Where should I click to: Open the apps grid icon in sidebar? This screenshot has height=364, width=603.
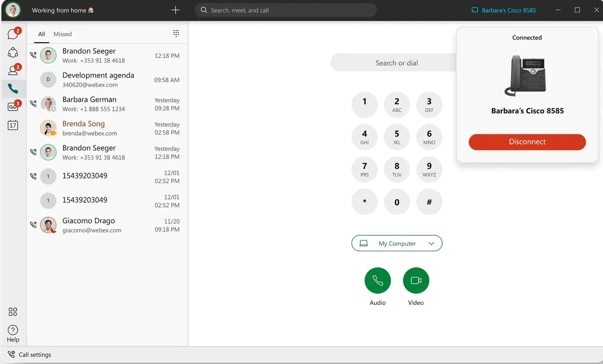tap(13, 312)
